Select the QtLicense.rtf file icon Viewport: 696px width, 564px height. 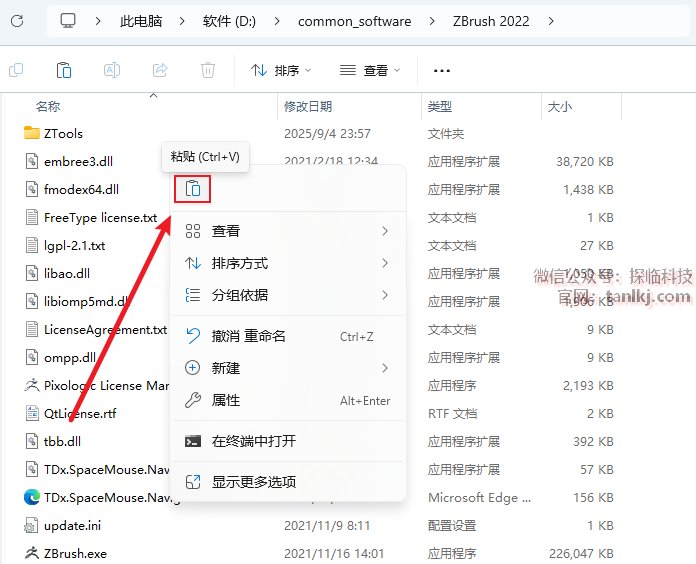point(32,413)
